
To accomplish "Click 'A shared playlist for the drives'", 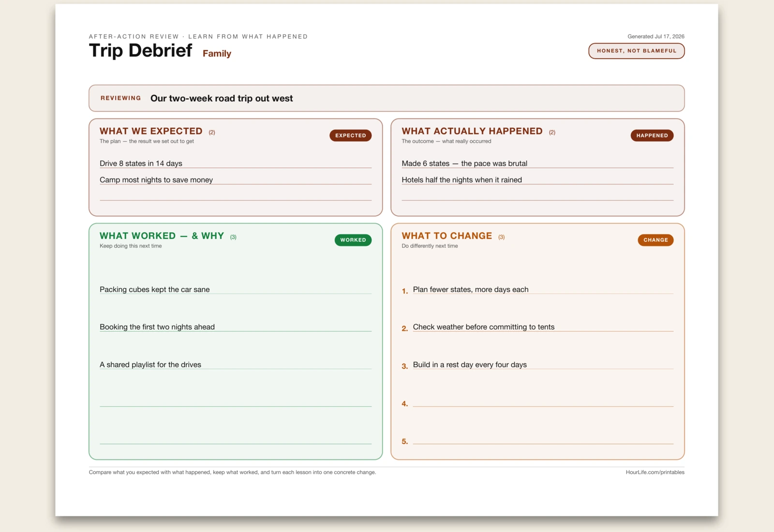I will point(236,365).
